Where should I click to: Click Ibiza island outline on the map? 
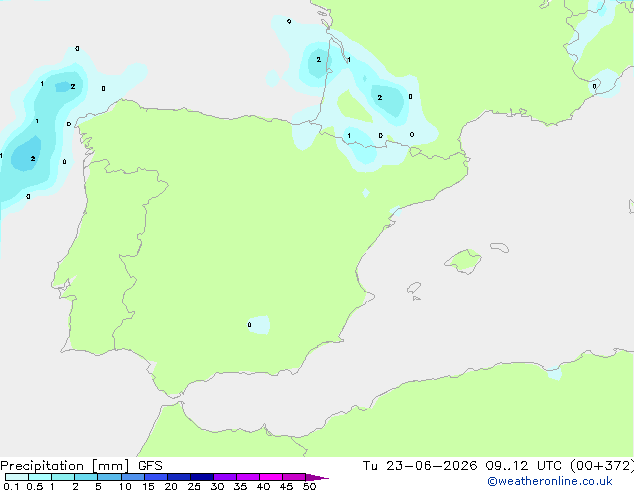[x=414, y=288]
